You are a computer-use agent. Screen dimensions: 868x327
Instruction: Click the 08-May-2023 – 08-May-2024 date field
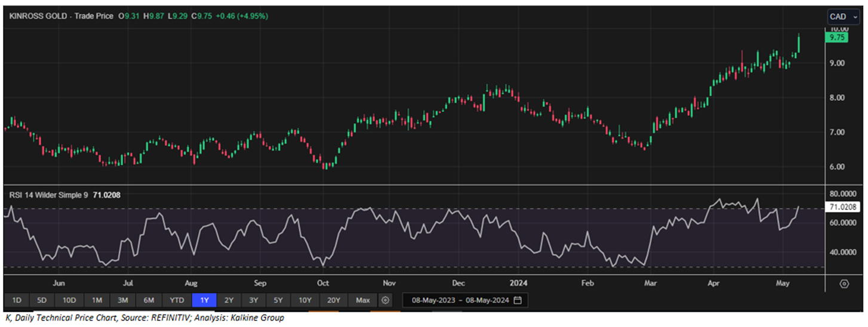tap(458, 300)
